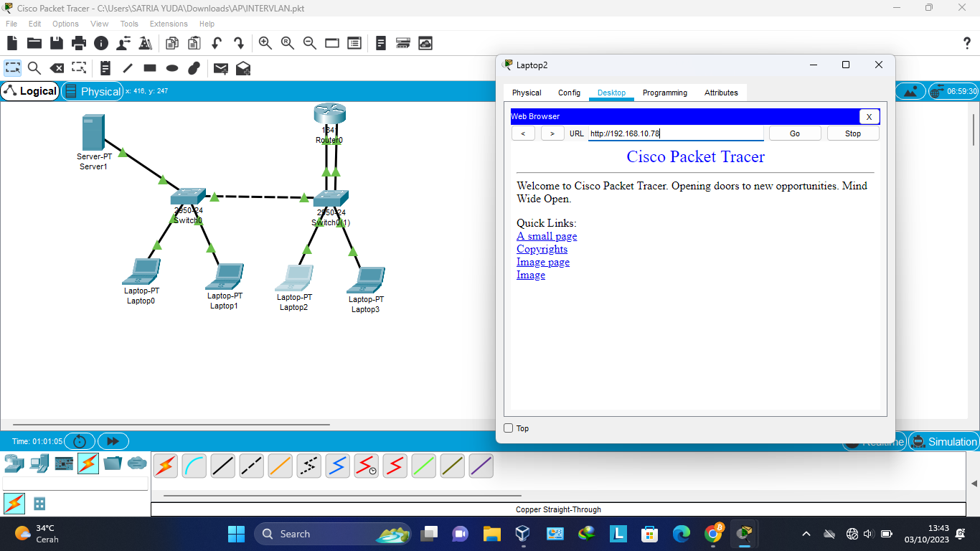Switch to Simulation mode
The width and height of the screenshot is (980, 551).
[x=944, y=442]
